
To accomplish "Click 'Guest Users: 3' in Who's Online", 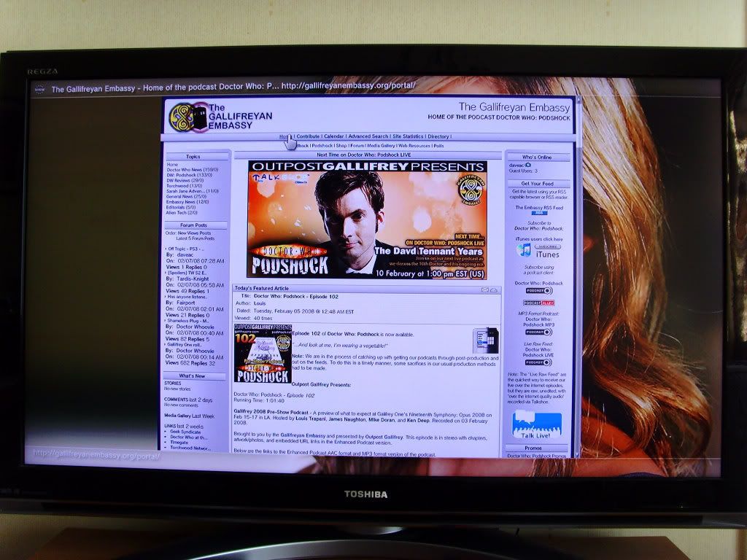I will [x=523, y=171].
